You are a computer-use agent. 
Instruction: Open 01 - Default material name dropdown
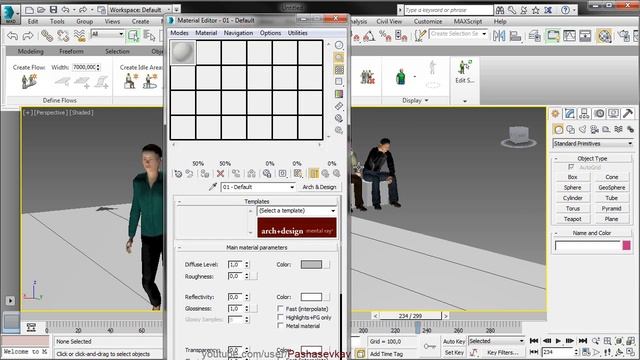point(258,187)
